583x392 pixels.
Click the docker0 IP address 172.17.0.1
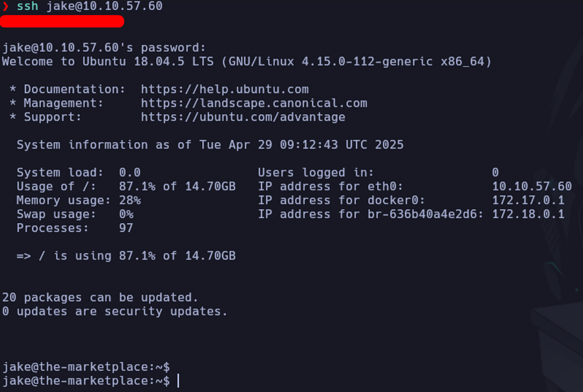528,200
